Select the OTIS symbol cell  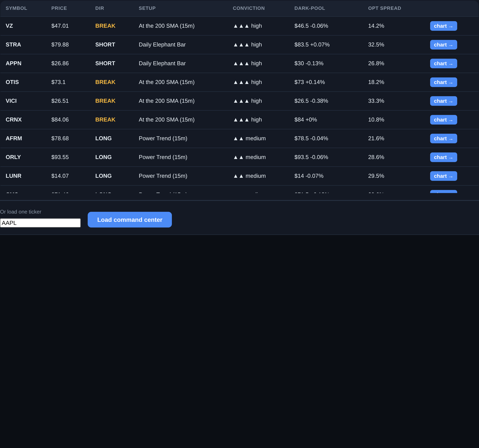tap(12, 82)
